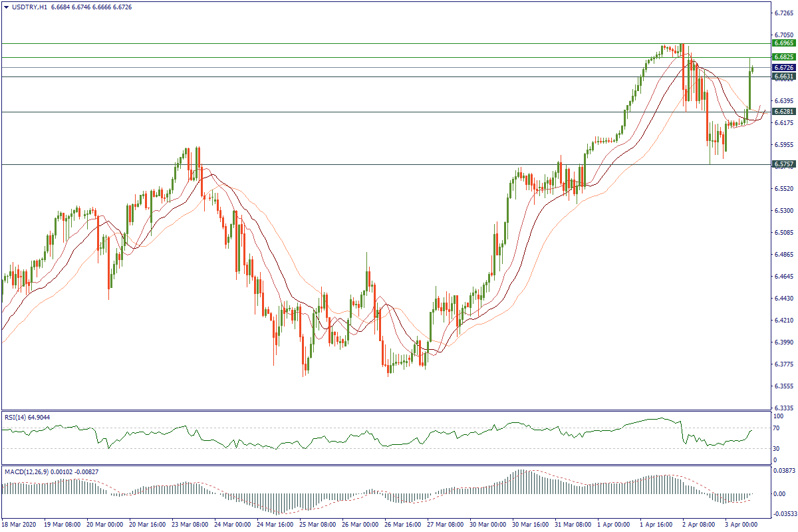Select the green 6.6825 price label
The image size is (798, 532).
(x=783, y=58)
